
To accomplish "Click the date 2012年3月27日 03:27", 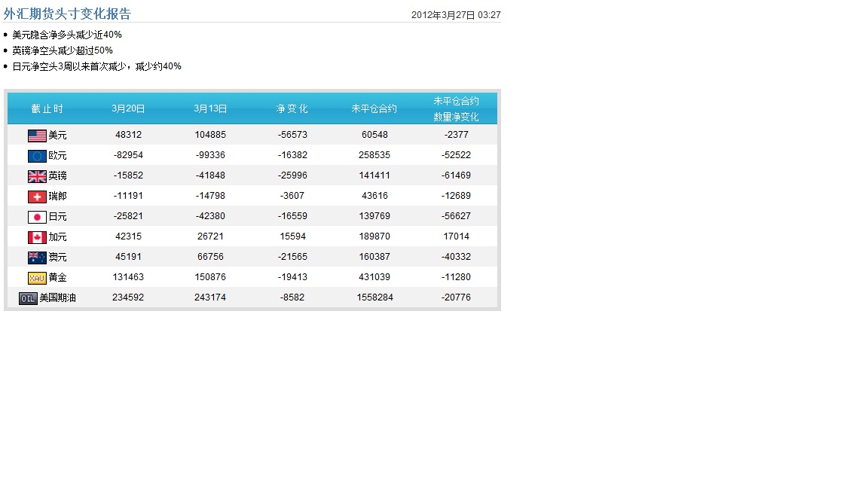I will pyautogui.click(x=456, y=15).
